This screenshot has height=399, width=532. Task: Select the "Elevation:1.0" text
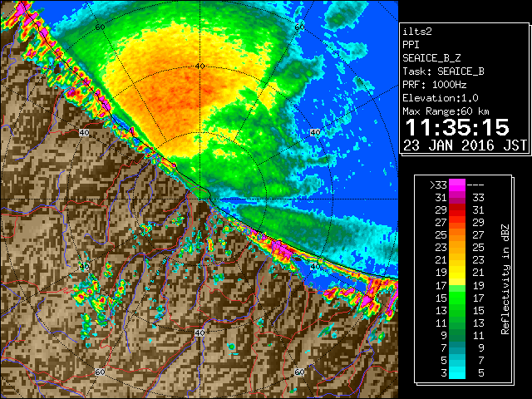[x=441, y=98]
